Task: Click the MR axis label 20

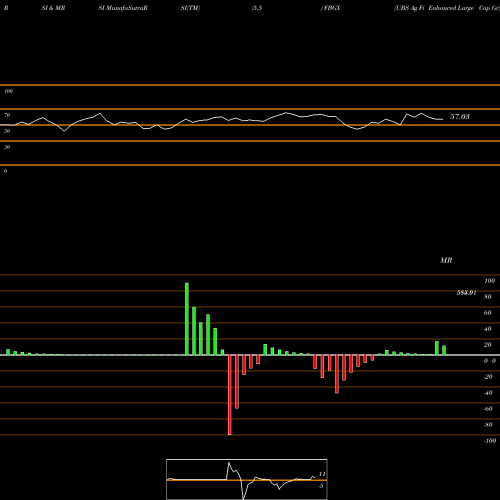Action: click(488, 345)
